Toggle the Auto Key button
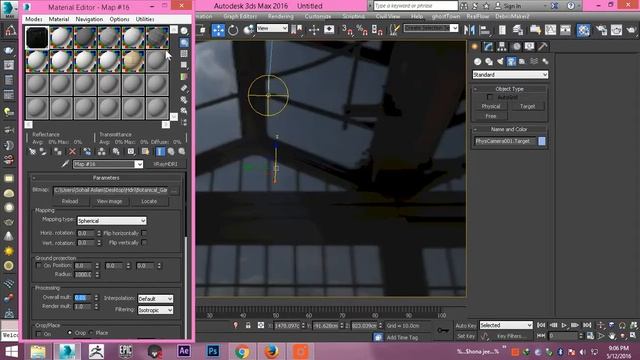This screenshot has height=360, width=640. (x=466, y=326)
